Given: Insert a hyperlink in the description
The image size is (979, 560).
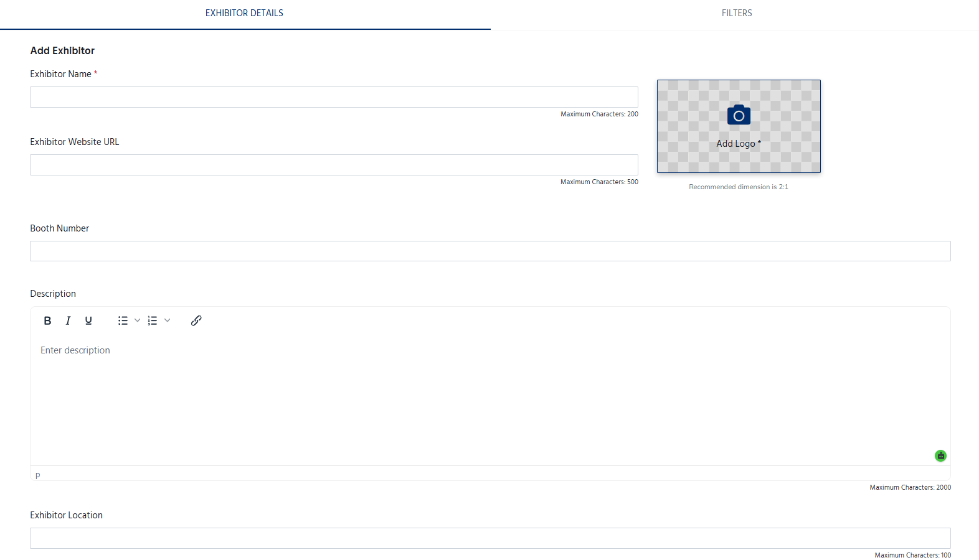Looking at the screenshot, I should [196, 320].
